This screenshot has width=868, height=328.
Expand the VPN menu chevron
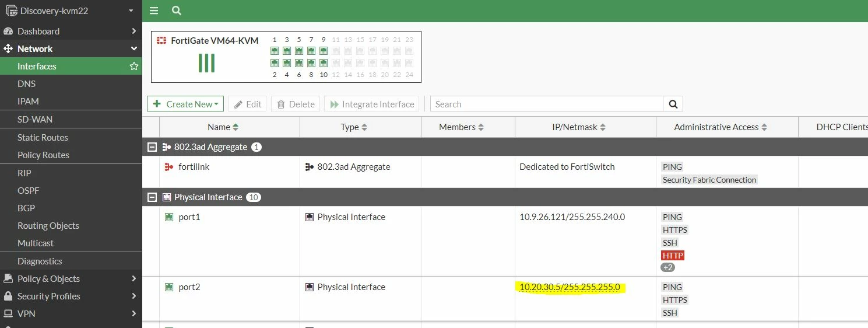(134, 313)
